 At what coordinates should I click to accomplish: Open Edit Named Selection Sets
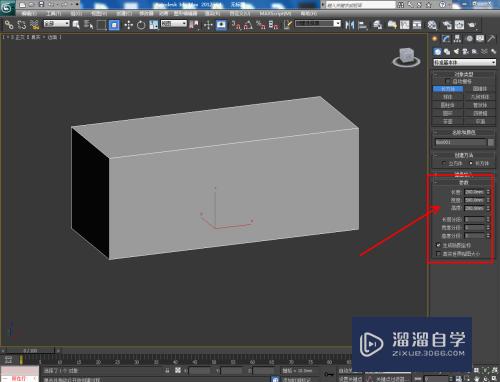288,25
